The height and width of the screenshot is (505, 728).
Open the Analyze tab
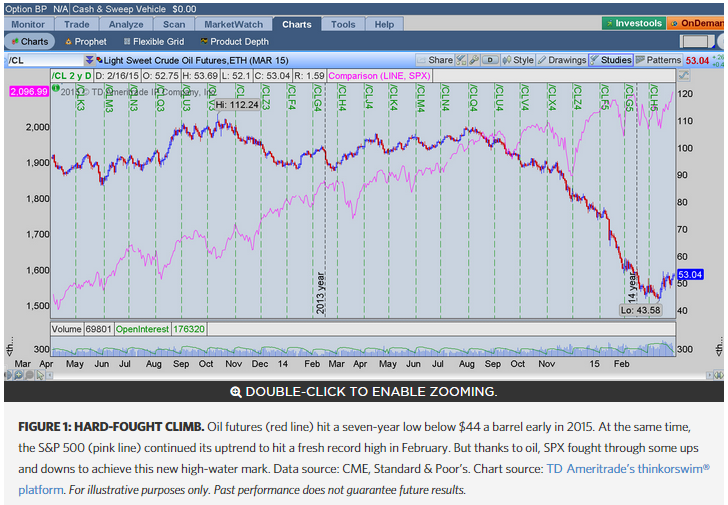point(126,24)
